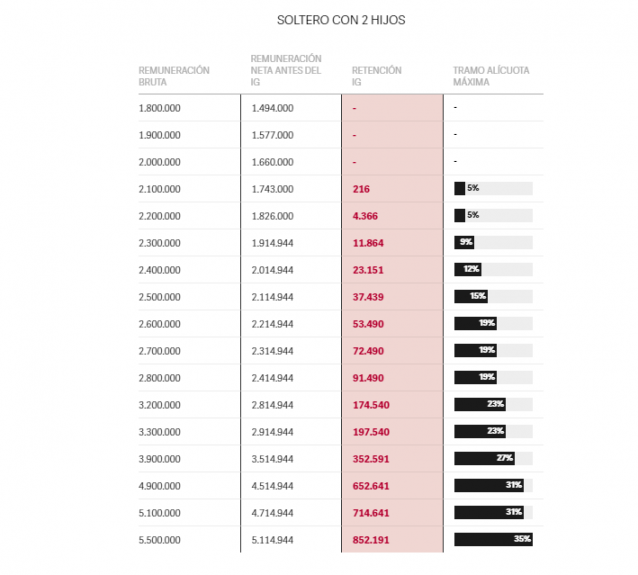Click the 1.800.000 gross salary cell
Screen dimensions: 638x575
160,107
